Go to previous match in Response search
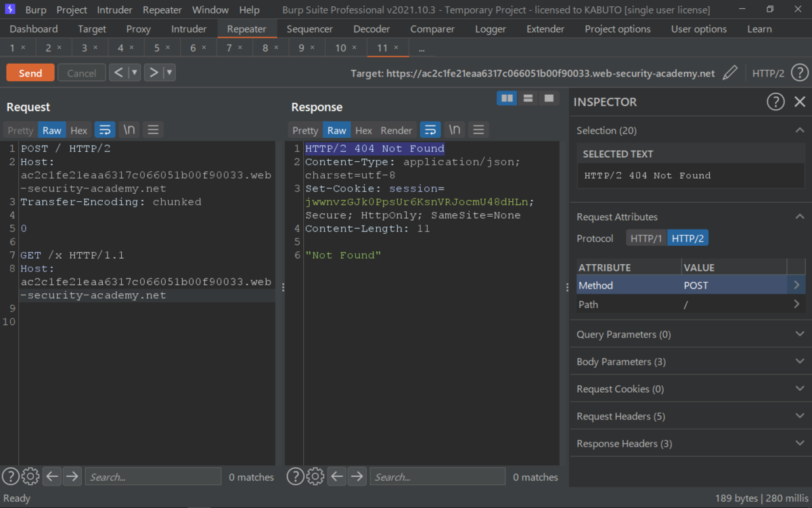812x508 pixels. click(x=337, y=477)
